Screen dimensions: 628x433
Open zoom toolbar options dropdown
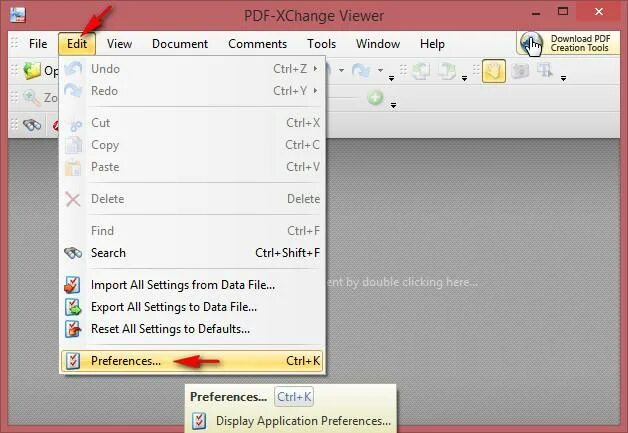[x=393, y=105]
